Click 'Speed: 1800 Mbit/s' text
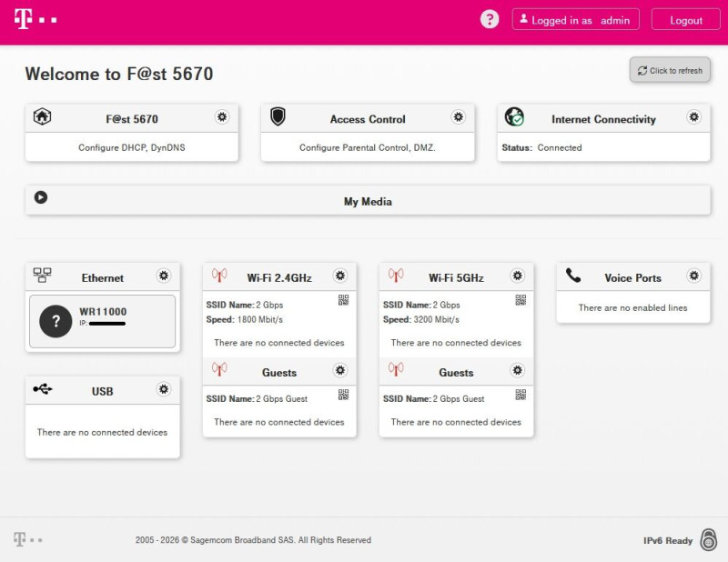This screenshot has height=562, width=728. pos(244,319)
